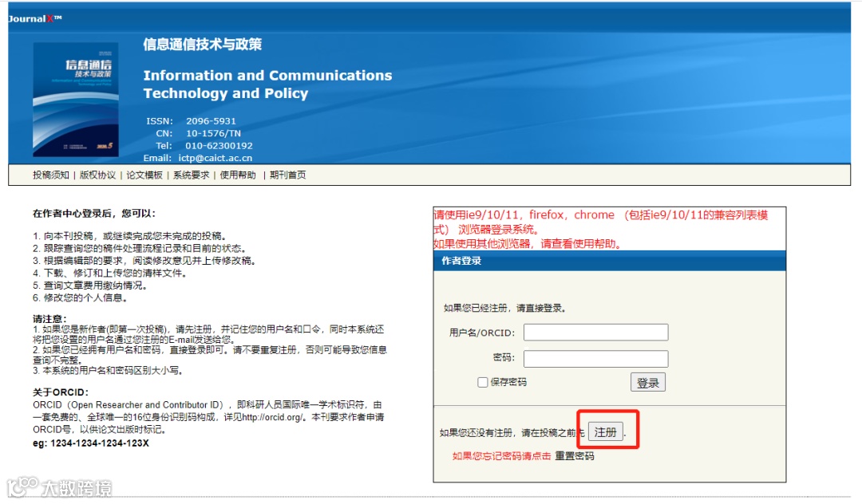This screenshot has width=862, height=504.
Task: Click list item 6. 修改您的个人信息
Action: click(x=81, y=297)
